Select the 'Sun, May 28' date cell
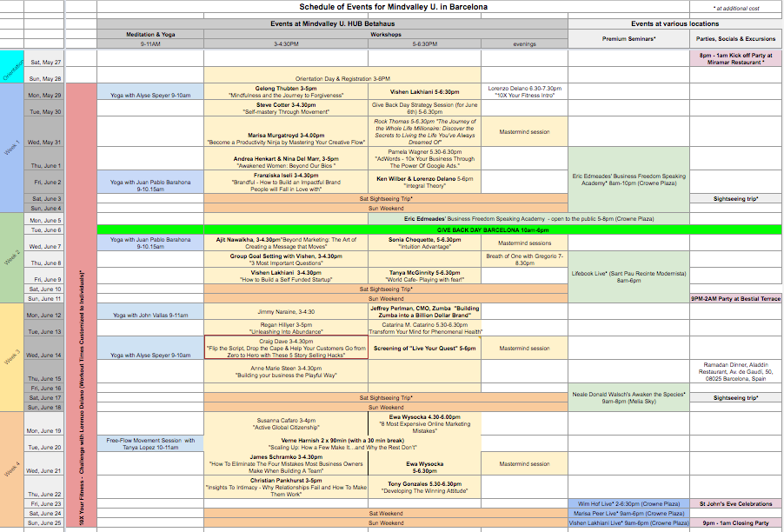 pos(44,75)
